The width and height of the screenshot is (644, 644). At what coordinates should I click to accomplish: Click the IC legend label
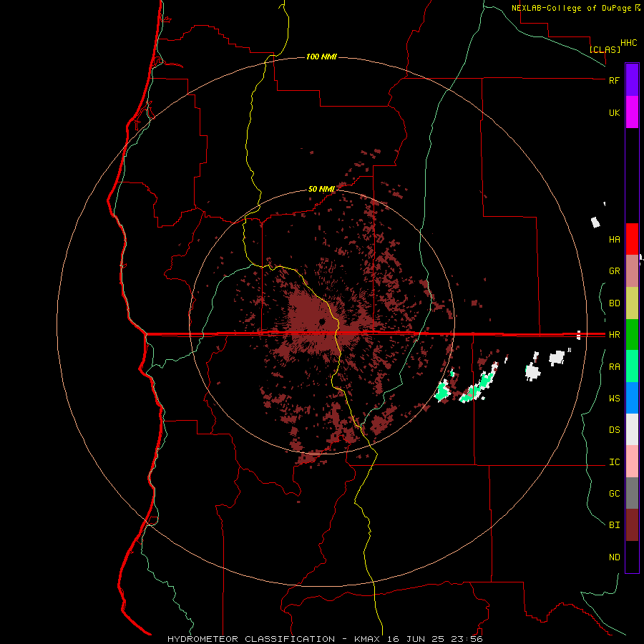pyautogui.click(x=614, y=462)
